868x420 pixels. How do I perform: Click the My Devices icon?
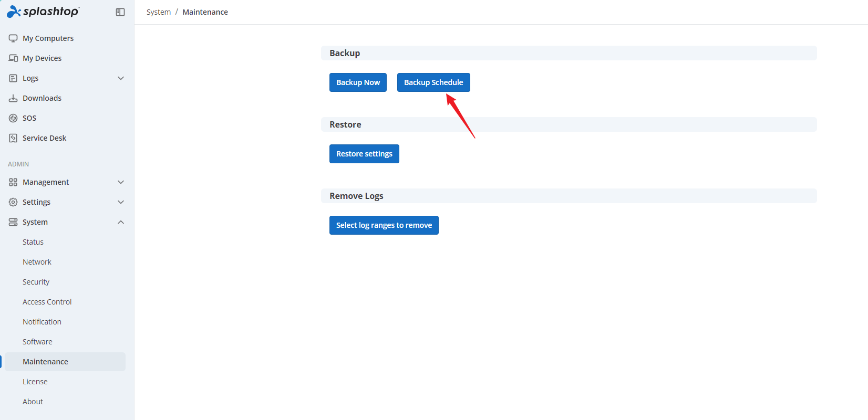click(x=13, y=58)
